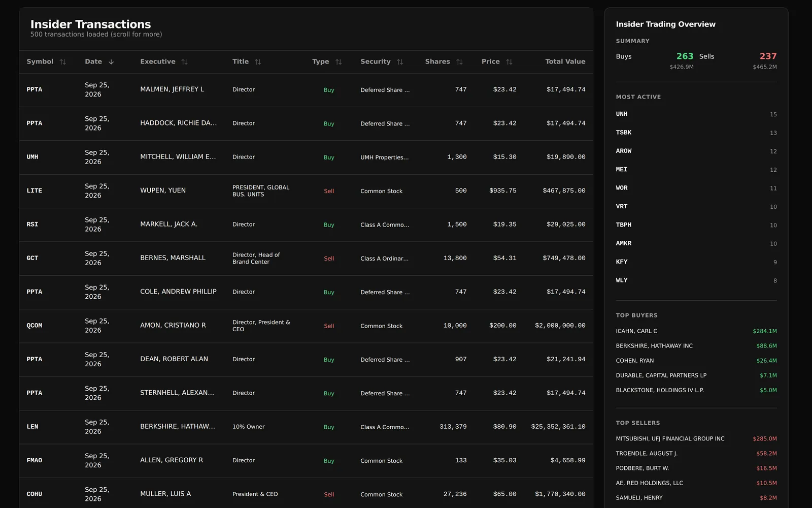Click the LITE symbol cell
The image size is (812, 508).
[35, 191]
